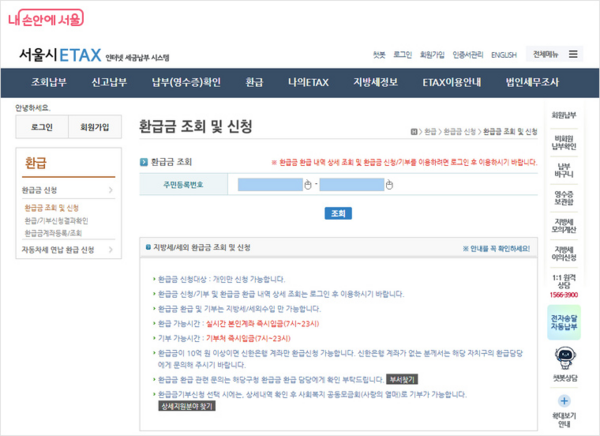
Task: Click 비회원 납부확인 in right quick menu
Action: pos(564,142)
